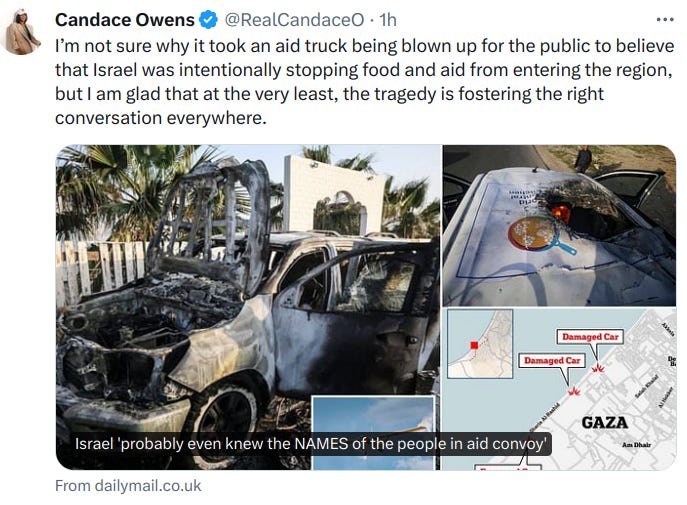Open the damaged car roof photo

pos(559,226)
